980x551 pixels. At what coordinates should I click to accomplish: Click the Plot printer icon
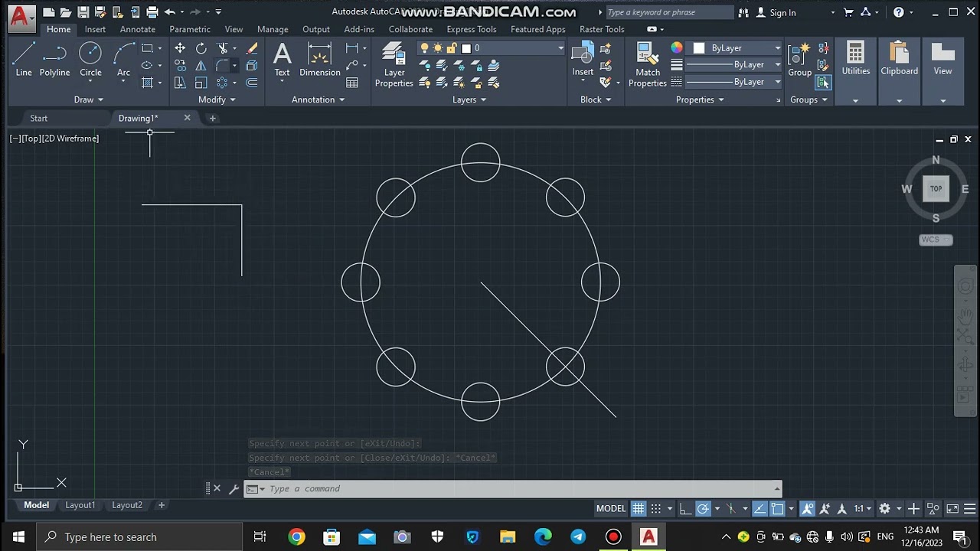click(x=152, y=12)
